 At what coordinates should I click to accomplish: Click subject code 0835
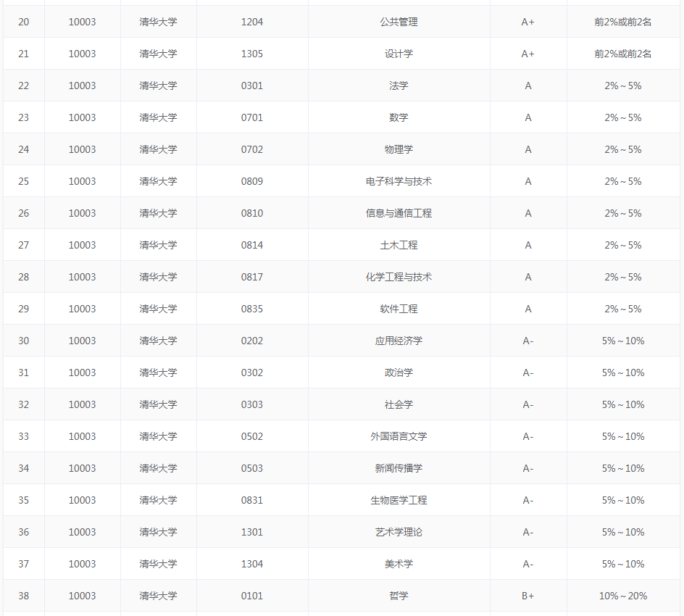pyautogui.click(x=252, y=309)
